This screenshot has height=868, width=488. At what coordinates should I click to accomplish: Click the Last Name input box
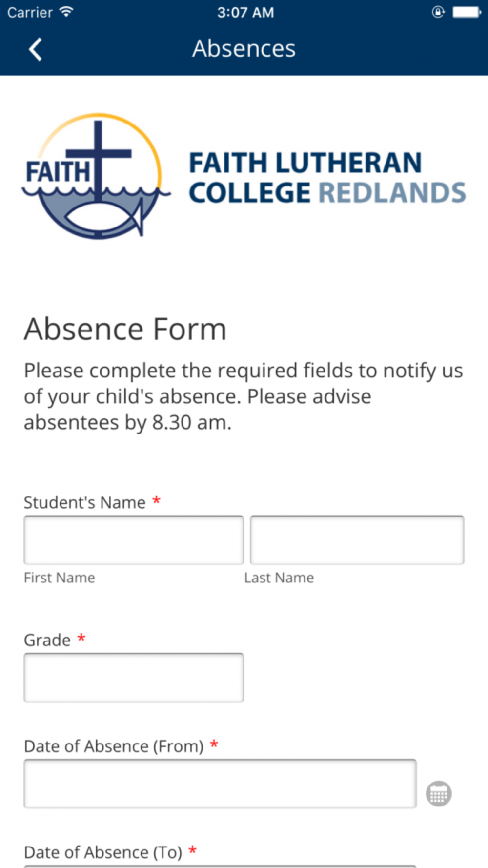[x=357, y=540]
